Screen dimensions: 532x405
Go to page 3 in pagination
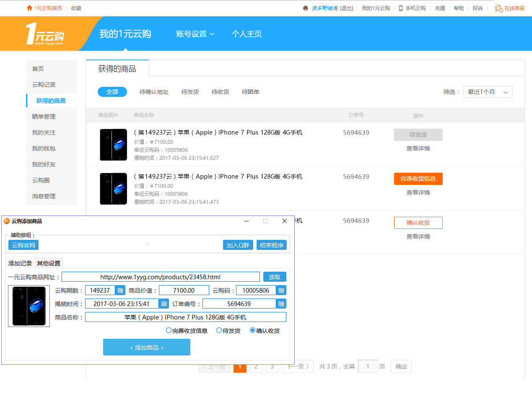pyautogui.click(x=272, y=366)
